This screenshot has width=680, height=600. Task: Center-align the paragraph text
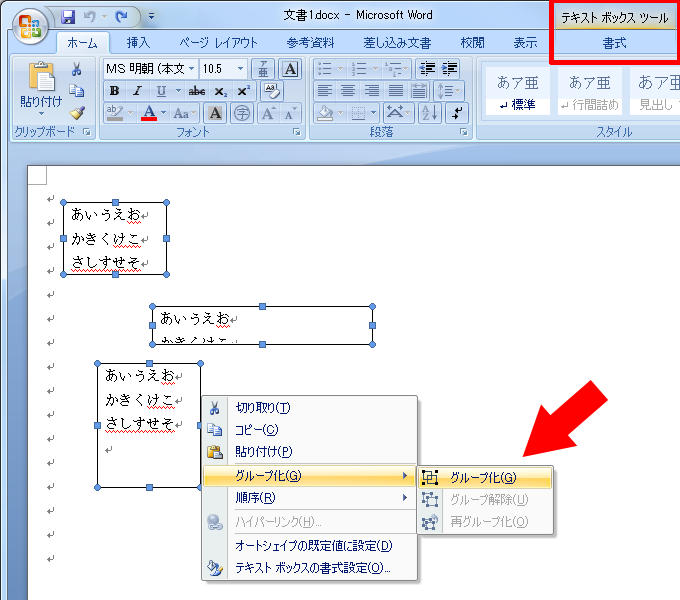[x=345, y=90]
